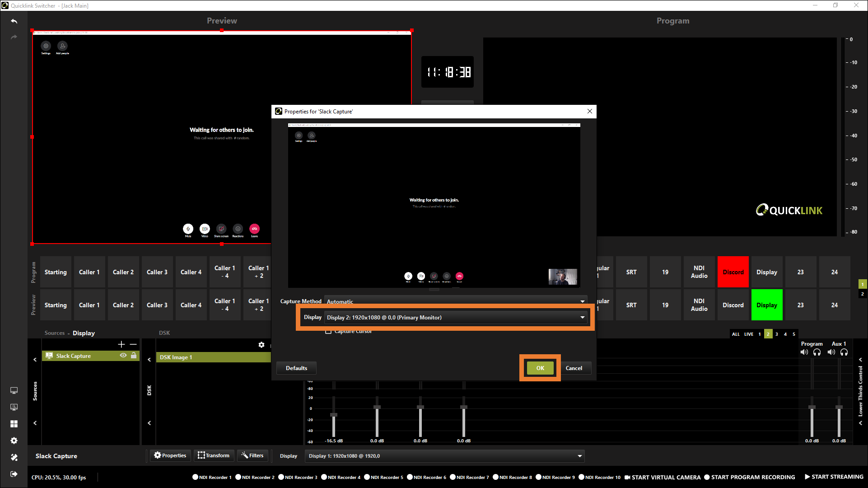This screenshot has height=488, width=868.
Task: Select highlighted scene page tab 2
Action: pos(768,334)
